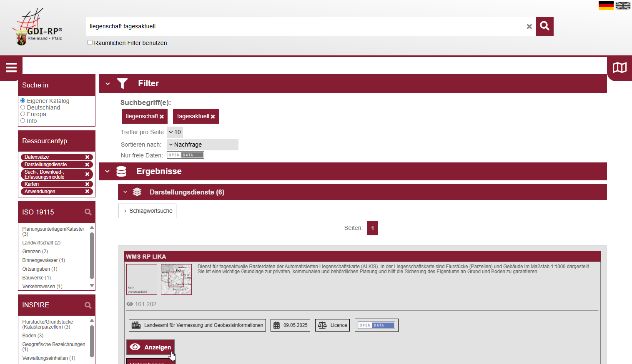Clear the search field with the X icon
The width and height of the screenshot is (632, 364).
pyautogui.click(x=529, y=27)
